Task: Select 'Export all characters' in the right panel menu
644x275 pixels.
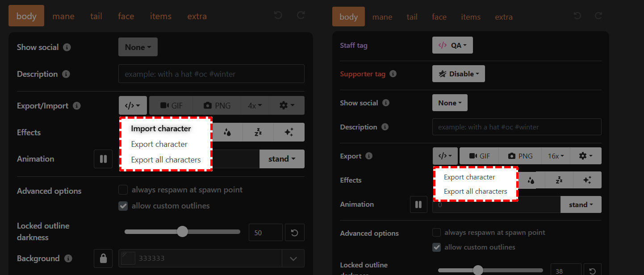Action: (x=476, y=192)
